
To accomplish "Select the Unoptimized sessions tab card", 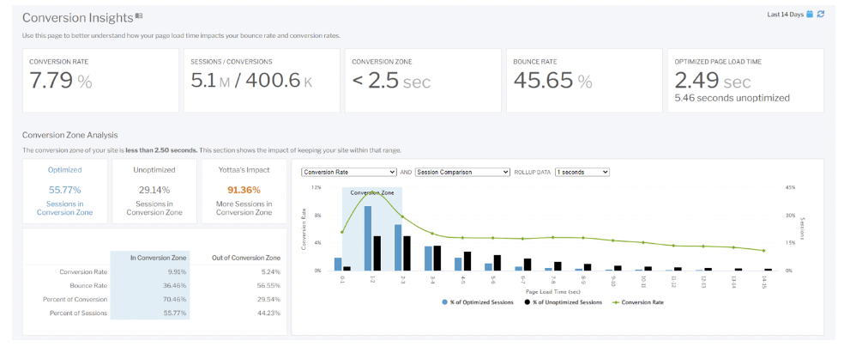I will coord(154,192).
